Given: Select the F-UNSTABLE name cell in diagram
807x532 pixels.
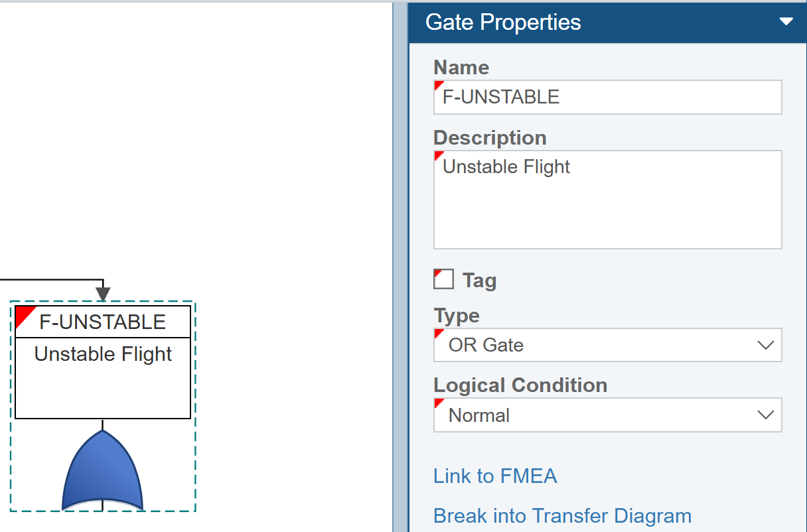Looking at the screenshot, I should pyautogui.click(x=103, y=322).
